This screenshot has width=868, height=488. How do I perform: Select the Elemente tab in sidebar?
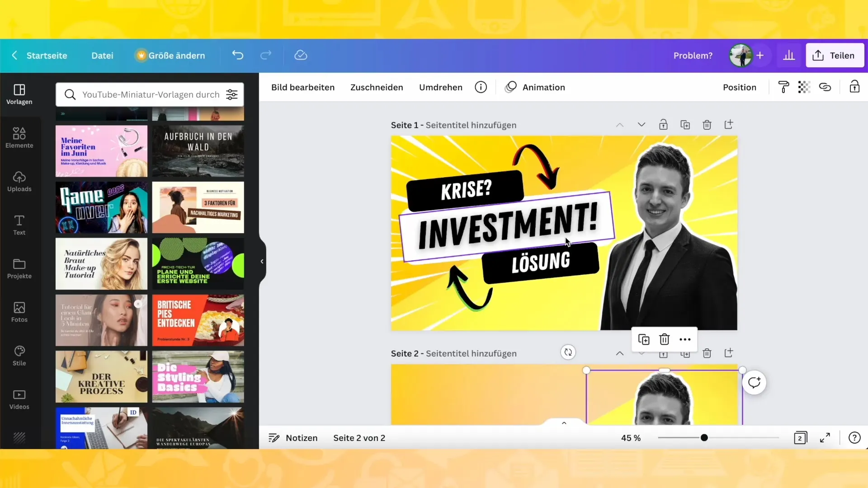19,138
